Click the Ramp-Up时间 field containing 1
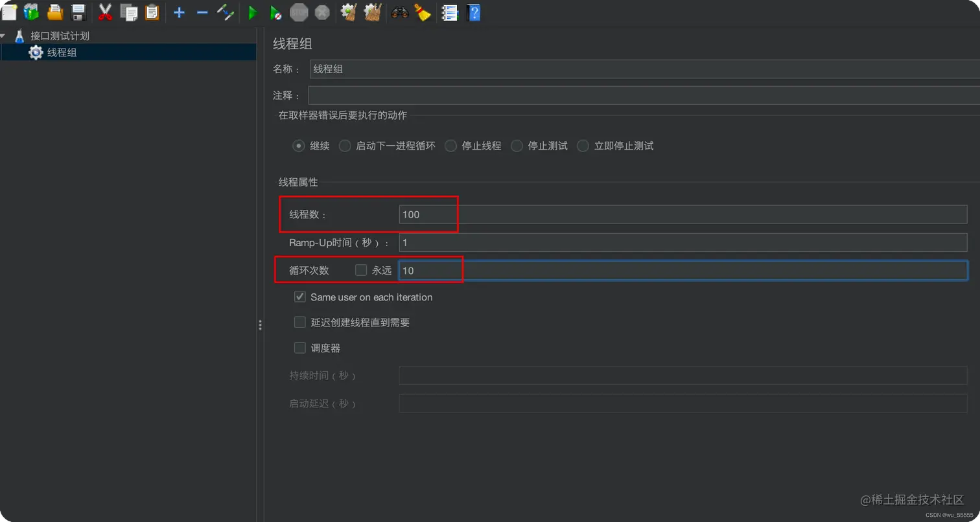980x522 pixels. coord(683,242)
